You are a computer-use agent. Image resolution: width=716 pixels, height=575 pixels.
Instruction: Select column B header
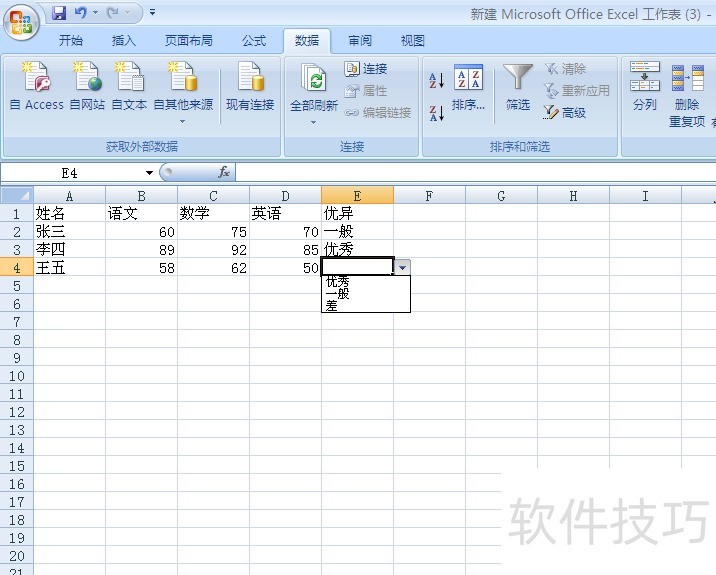[142, 196]
